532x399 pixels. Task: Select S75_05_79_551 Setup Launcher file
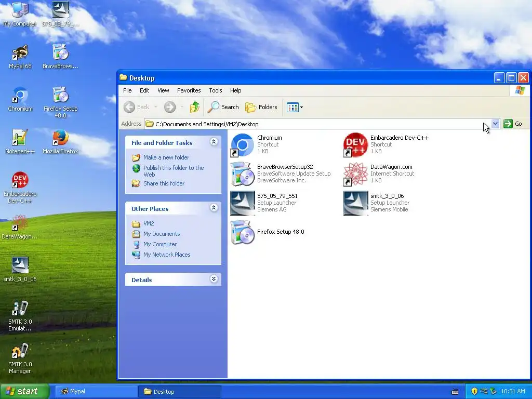[264, 203]
